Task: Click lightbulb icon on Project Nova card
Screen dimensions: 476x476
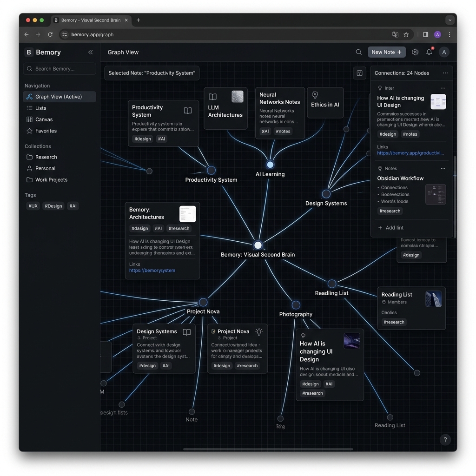Action: 259,332
